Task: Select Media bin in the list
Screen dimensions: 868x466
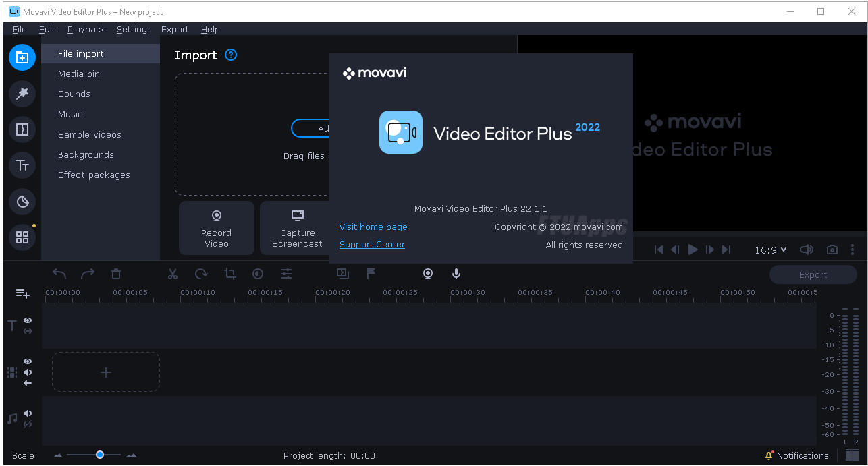Action: (101, 74)
